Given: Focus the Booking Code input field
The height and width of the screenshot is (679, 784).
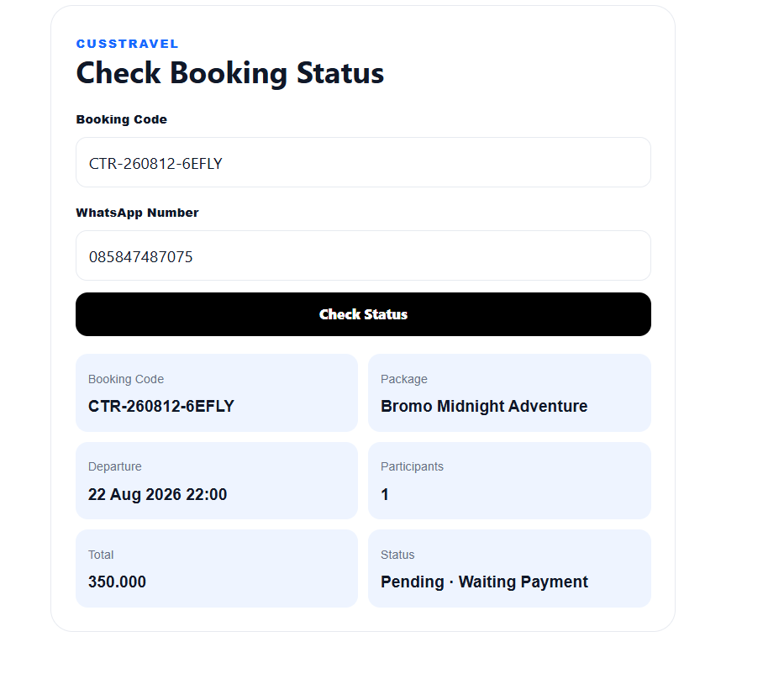Looking at the screenshot, I should pyautogui.click(x=363, y=162).
